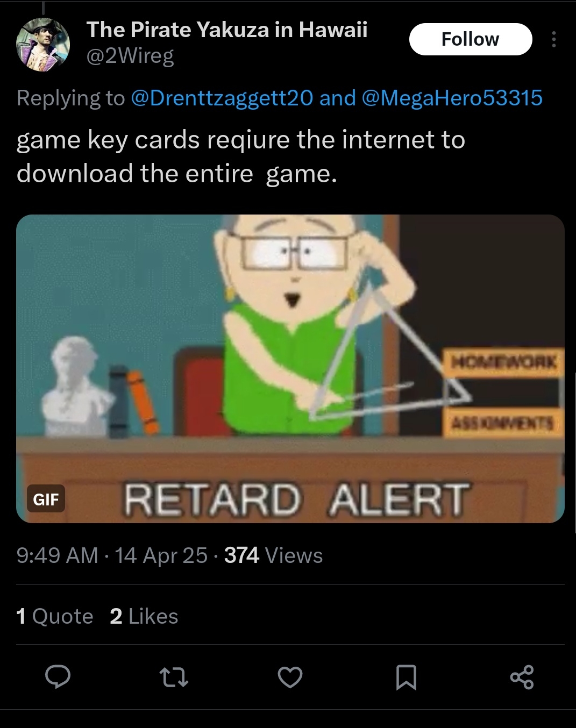
Task: Click the 14 Apr 25 date
Action: 161,555
